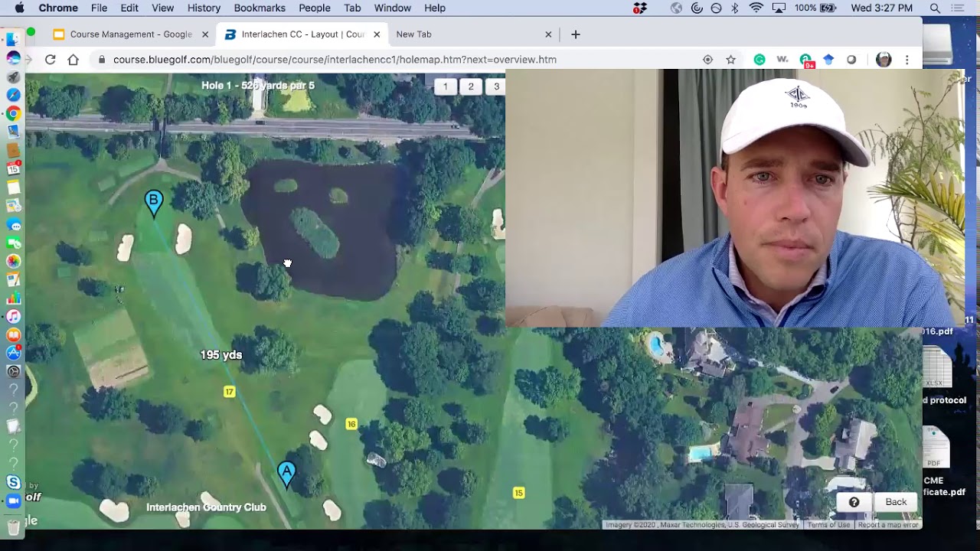
Task: Open a new Chrome tab with plus
Action: [x=576, y=34]
